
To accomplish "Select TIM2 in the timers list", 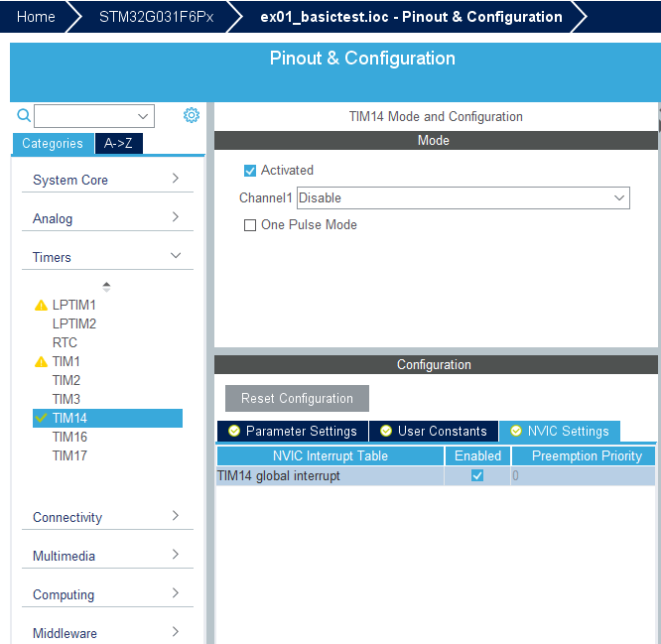I will 66,381.
